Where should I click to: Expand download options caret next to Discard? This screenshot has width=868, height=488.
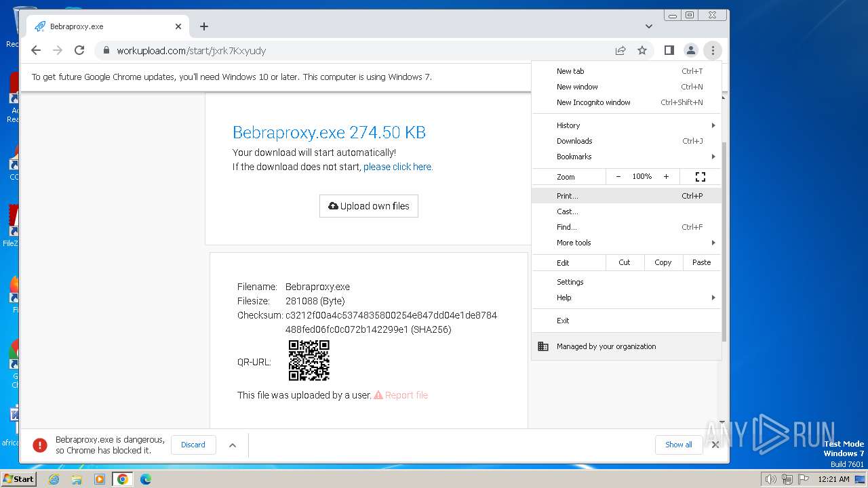[233, 445]
